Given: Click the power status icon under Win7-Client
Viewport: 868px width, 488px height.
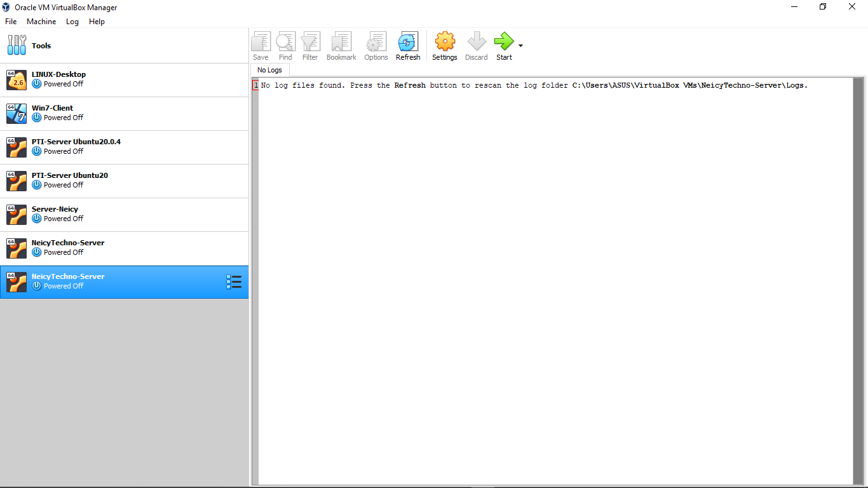Looking at the screenshot, I should tap(37, 118).
